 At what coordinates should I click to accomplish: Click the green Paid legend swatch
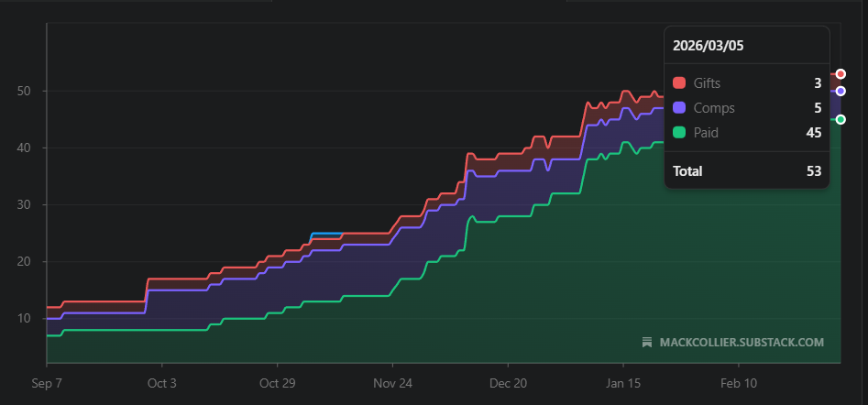point(679,133)
